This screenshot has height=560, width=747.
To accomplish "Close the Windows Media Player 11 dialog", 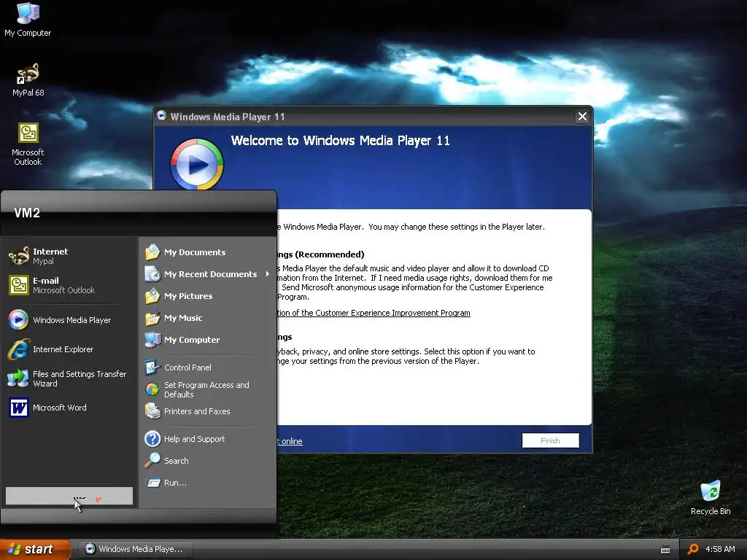I will [582, 117].
